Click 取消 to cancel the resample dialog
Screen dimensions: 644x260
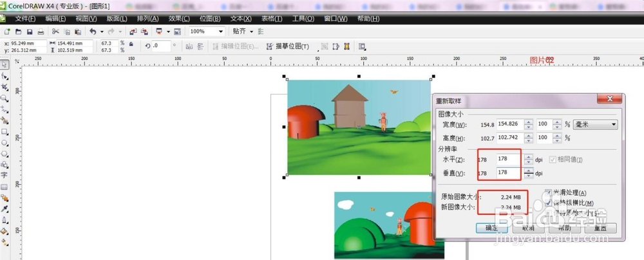tap(528, 228)
